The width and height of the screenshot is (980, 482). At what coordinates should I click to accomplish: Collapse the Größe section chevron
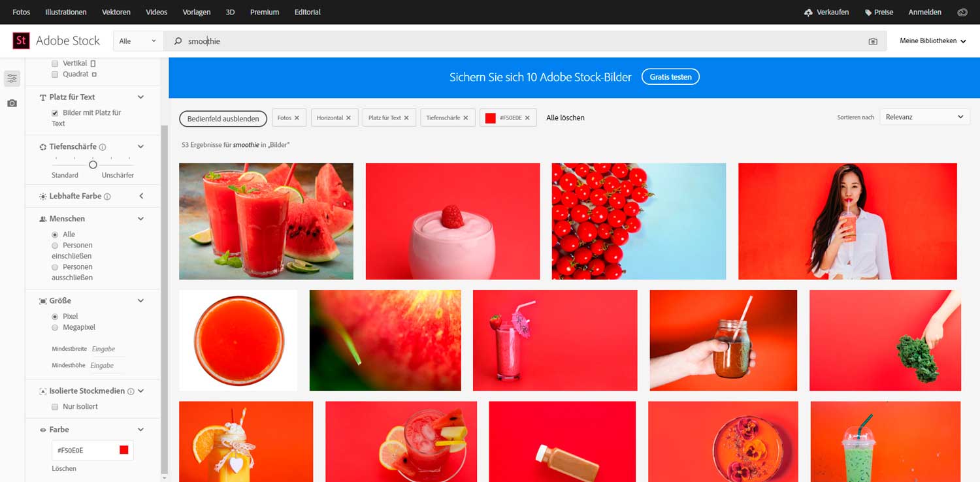pyautogui.click(x=140, y=301)
